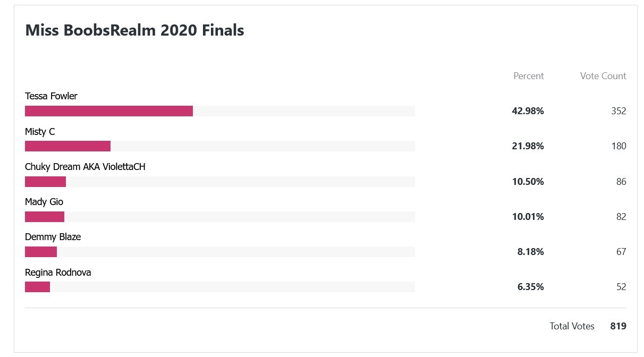Click the 10.50% percentage value

528,182
